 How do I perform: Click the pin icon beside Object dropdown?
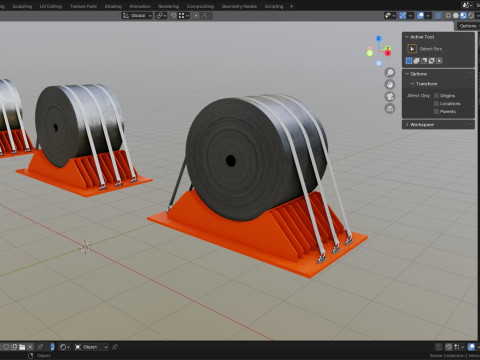115,347
